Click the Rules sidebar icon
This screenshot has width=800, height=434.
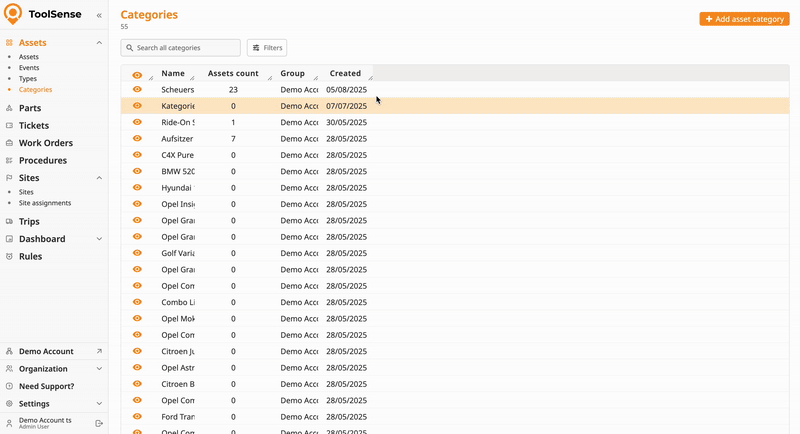(x=9, y=257)
